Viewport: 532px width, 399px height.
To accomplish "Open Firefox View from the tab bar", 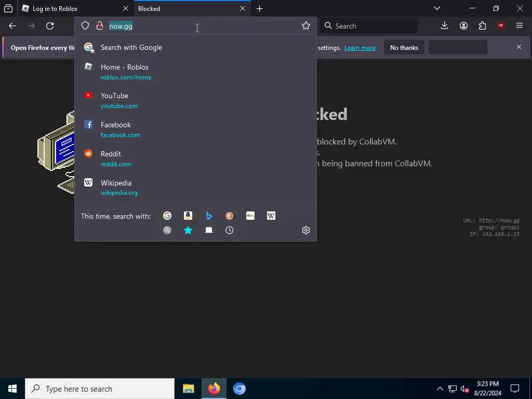I will click(8, 8).
